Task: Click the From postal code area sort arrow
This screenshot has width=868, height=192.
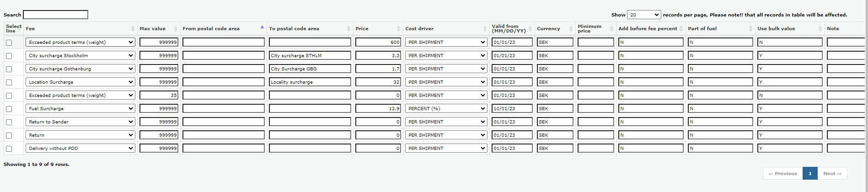Action: coord(262,27)
